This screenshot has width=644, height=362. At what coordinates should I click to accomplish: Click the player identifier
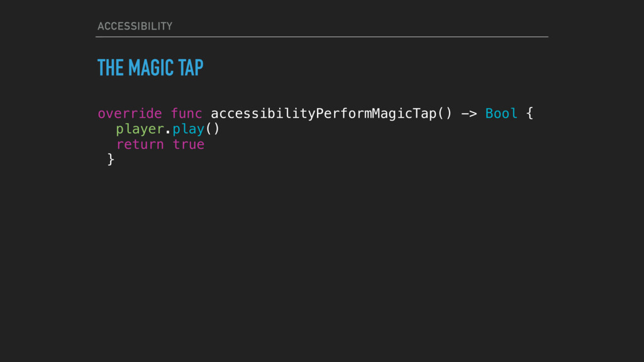tap(140, 129)
